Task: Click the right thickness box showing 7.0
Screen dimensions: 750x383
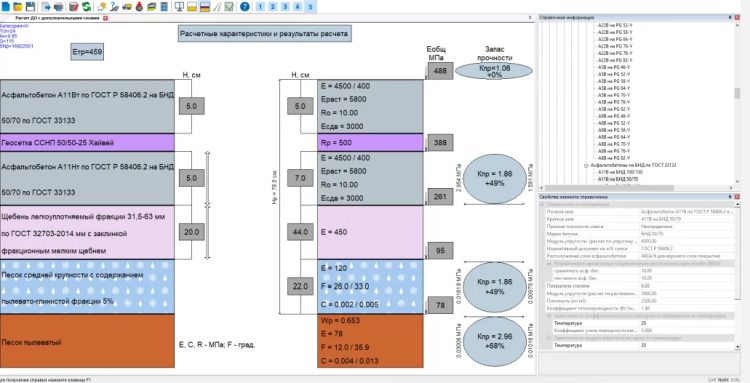Action: [300, 178]
